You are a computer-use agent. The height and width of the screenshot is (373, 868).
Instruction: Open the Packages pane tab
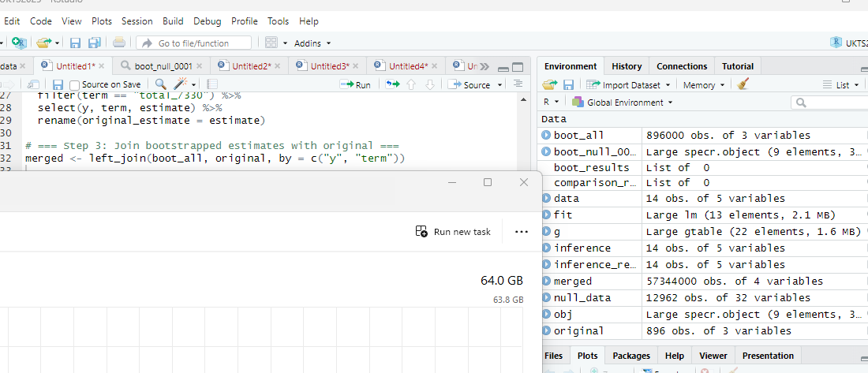click(x=631, y=356)
